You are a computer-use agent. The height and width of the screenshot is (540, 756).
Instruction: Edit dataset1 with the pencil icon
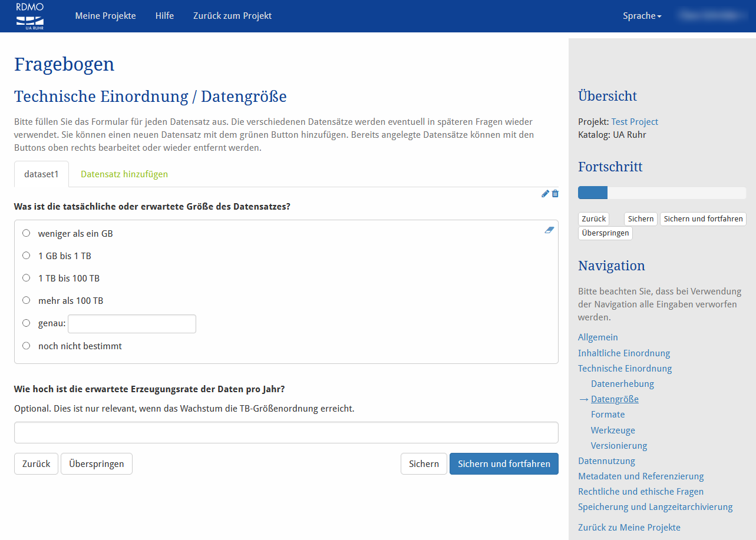pyautogui.click(x=545, y=194)
